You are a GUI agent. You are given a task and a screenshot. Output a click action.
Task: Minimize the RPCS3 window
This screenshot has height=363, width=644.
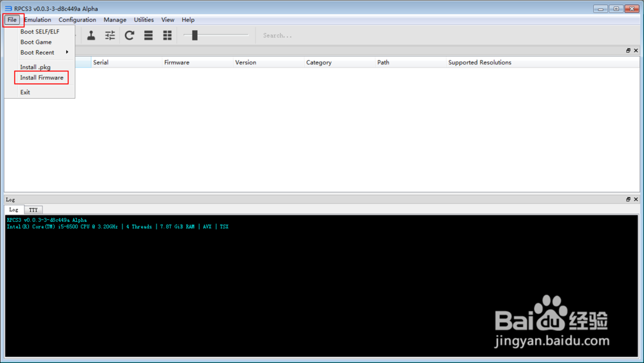600,8
